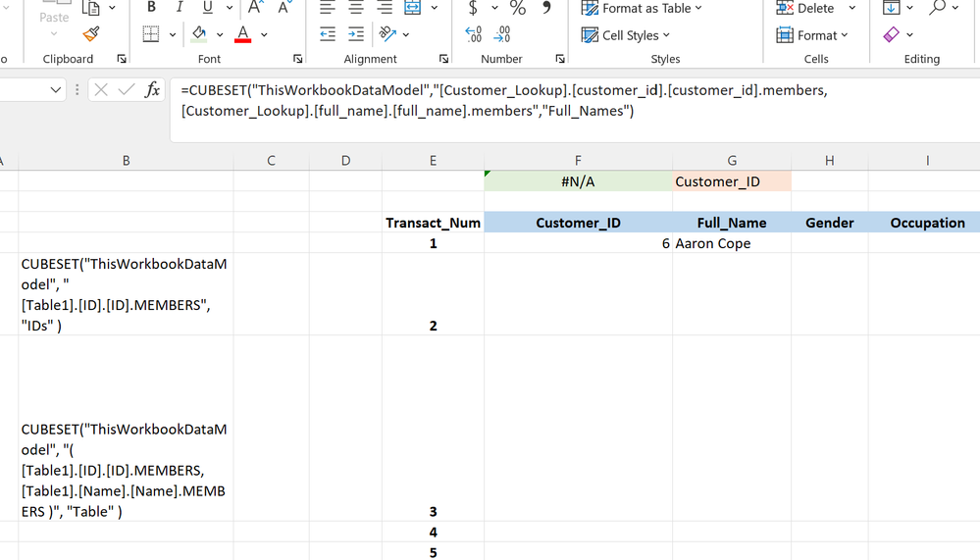Open Font settings dialog launcher
This screenshot has width=980, height=560.
pos(297,59)
